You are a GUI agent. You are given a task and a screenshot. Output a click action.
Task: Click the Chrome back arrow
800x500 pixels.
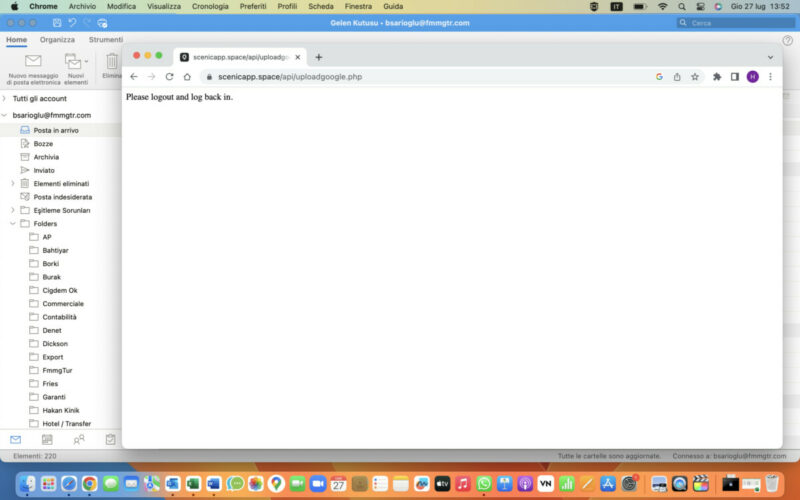coord(134,76)
